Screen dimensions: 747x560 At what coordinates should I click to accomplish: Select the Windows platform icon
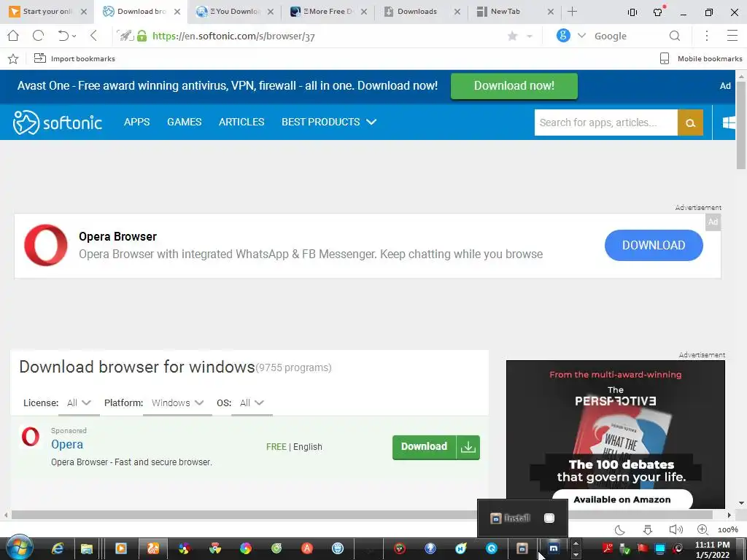729,122
